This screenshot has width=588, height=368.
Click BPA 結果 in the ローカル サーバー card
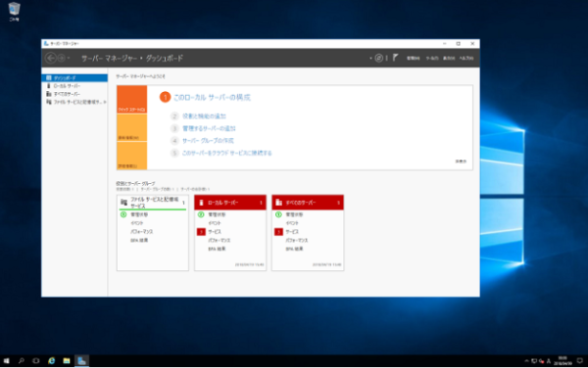(217, 249)
